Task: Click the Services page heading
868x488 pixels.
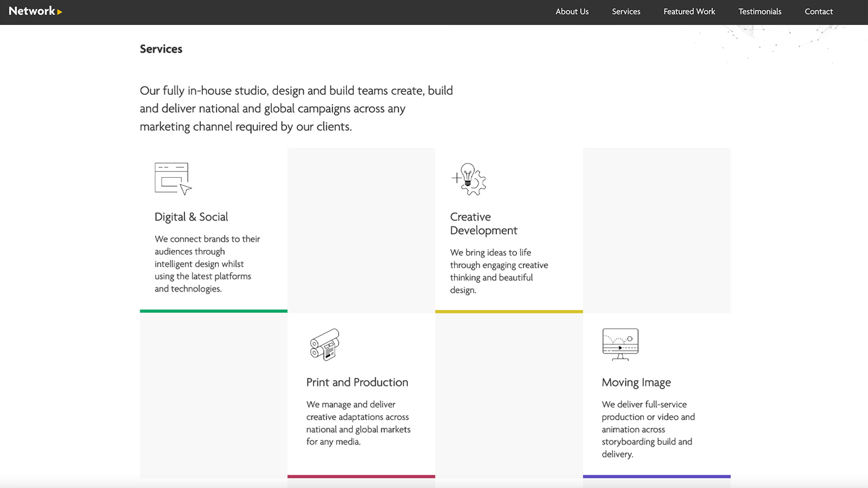Action: pos(161,49)
